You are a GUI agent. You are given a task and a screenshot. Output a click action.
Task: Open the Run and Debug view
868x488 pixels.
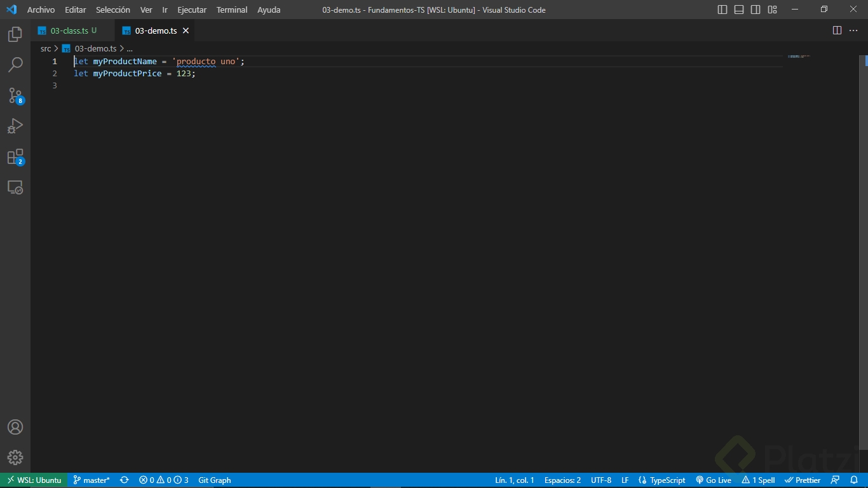tap(15, 126)
